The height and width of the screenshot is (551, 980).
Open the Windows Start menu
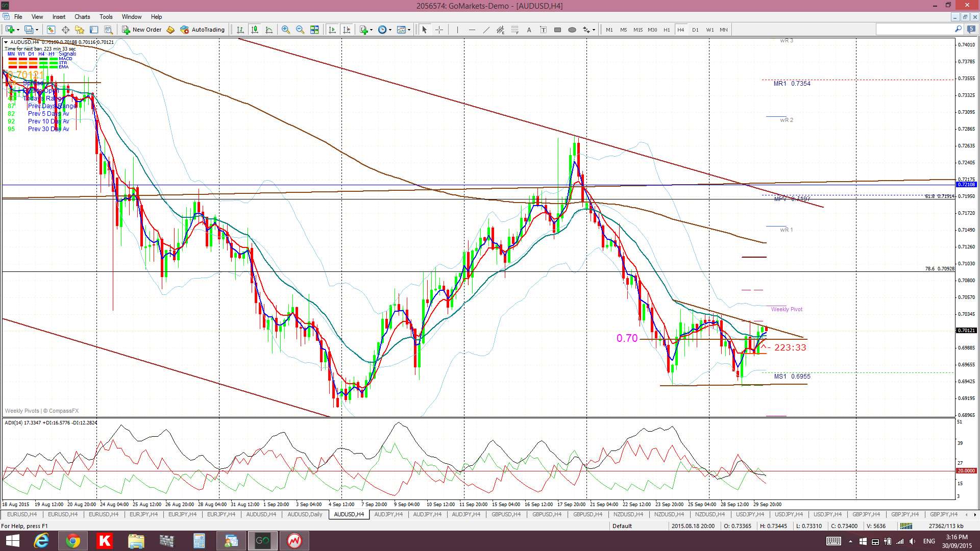[x=12, y=541]
